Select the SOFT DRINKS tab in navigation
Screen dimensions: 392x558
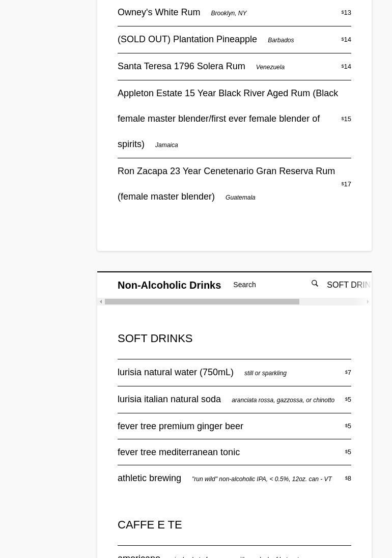tap(349, 285)
